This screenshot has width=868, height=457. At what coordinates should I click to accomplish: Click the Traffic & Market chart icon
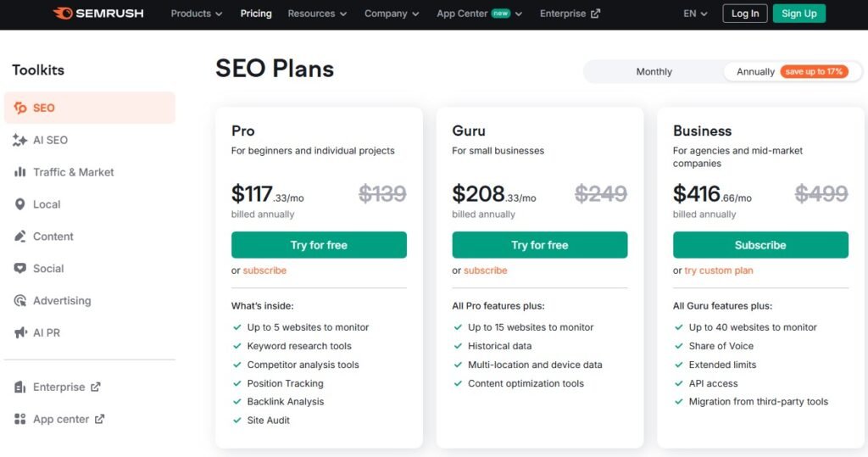(20, 172)
